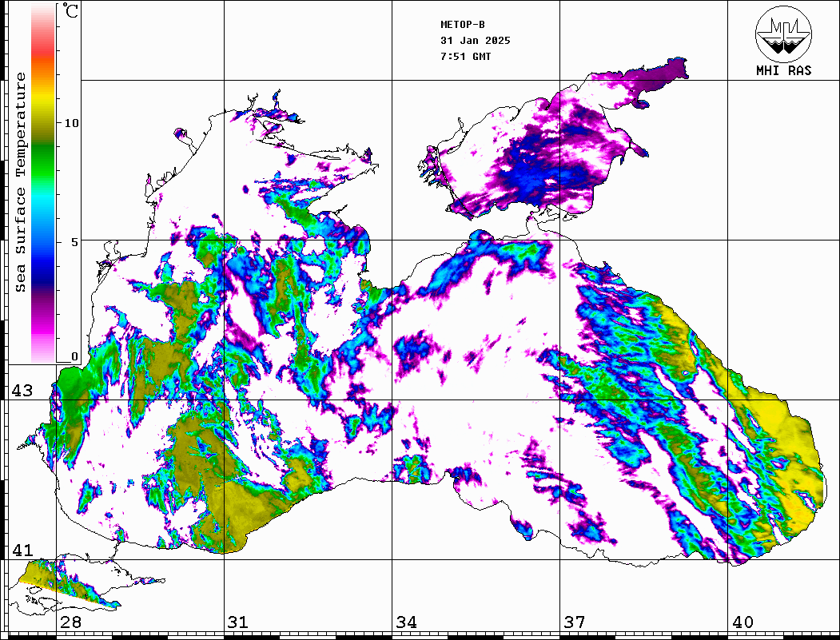Click the longitude label 28

[x=70, y=622]
